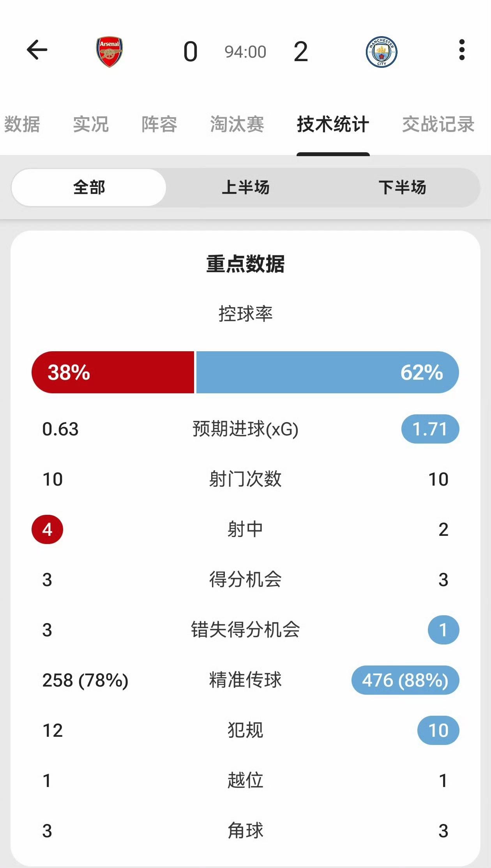Open the three-dot overflow menu
Screen dimensions: 491x868
pyautogui.click(x=462, y=50)
